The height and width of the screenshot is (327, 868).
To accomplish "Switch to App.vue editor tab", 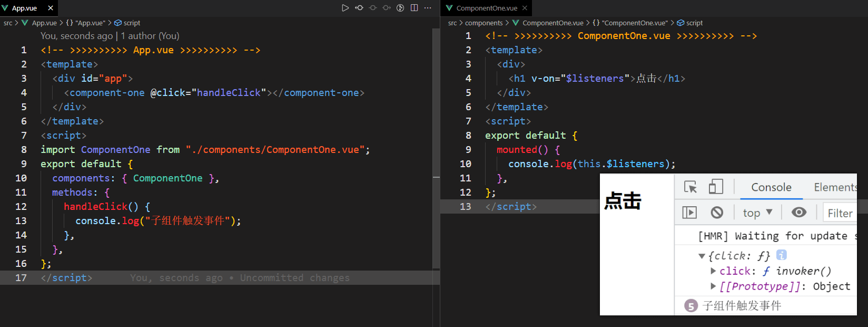I will [x=24, y=8].
